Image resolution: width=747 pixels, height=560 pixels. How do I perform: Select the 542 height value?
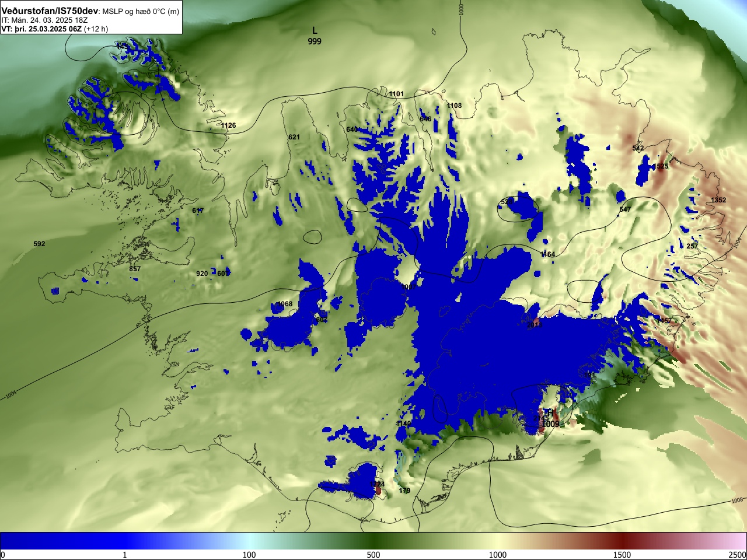coord(638,148)
